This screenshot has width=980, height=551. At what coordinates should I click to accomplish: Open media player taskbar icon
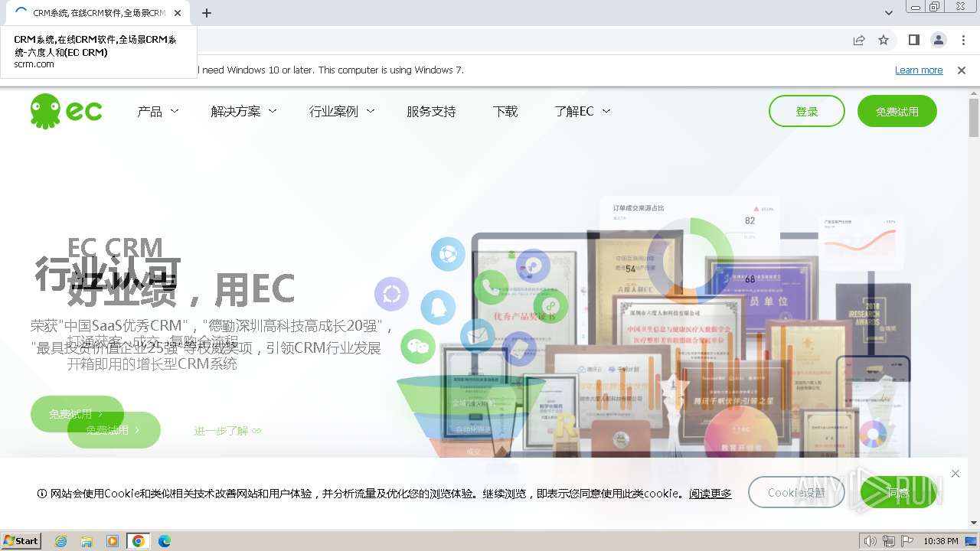113,541
